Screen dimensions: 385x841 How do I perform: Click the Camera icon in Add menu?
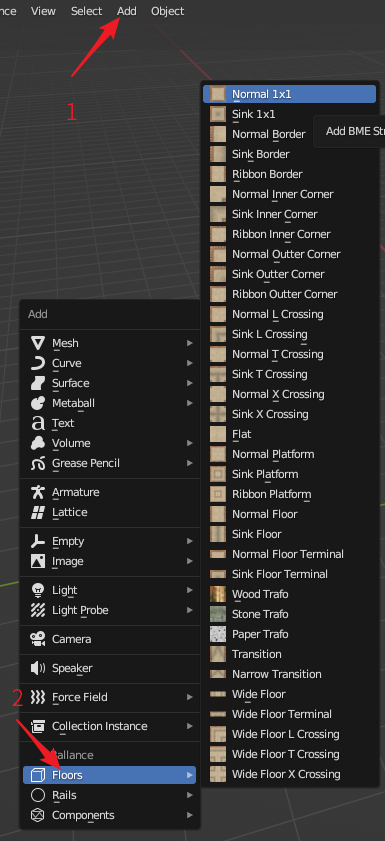click(38, 639)
